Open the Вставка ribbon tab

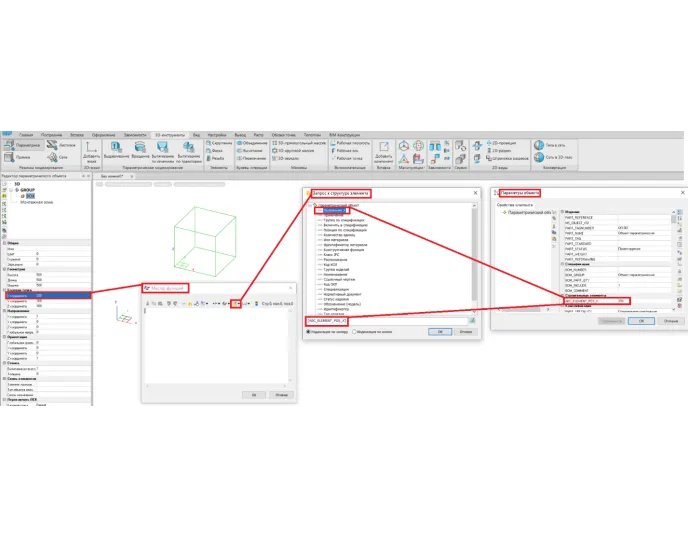click(x=77, y=135)
